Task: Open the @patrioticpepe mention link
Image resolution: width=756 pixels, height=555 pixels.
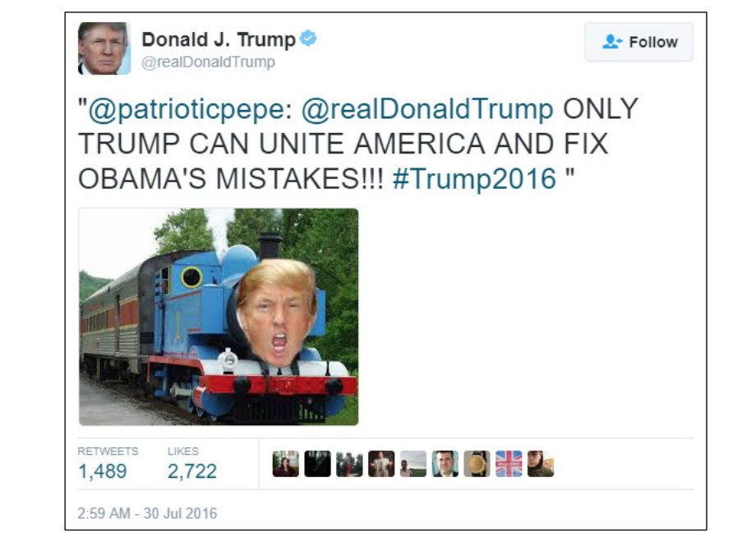Action: [187, 109]
